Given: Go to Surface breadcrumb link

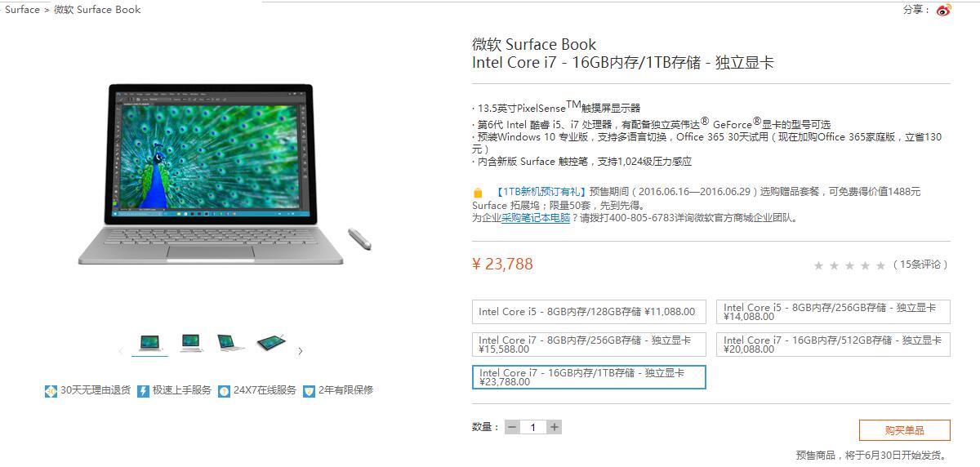Looking at the screenshot, I should point(22,10).
